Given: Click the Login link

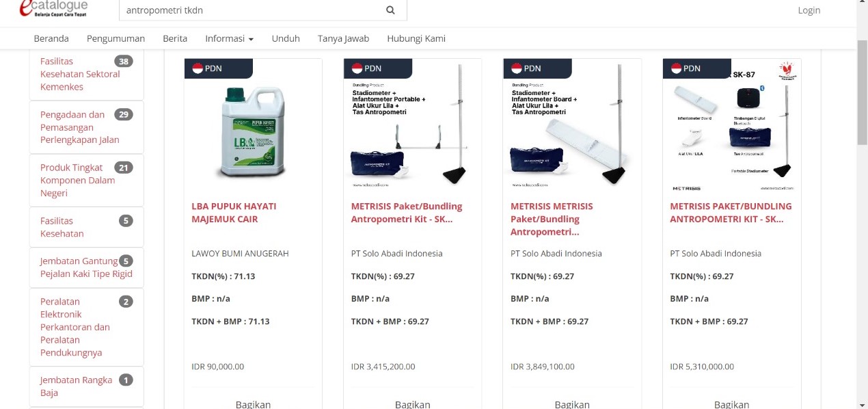Looking at the screenshot, I should point(809,10).
